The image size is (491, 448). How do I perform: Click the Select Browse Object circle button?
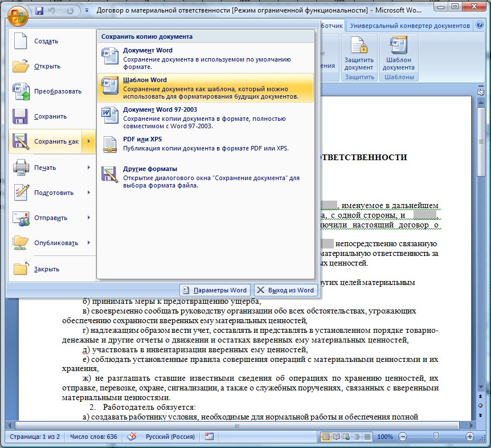[481, 406]
